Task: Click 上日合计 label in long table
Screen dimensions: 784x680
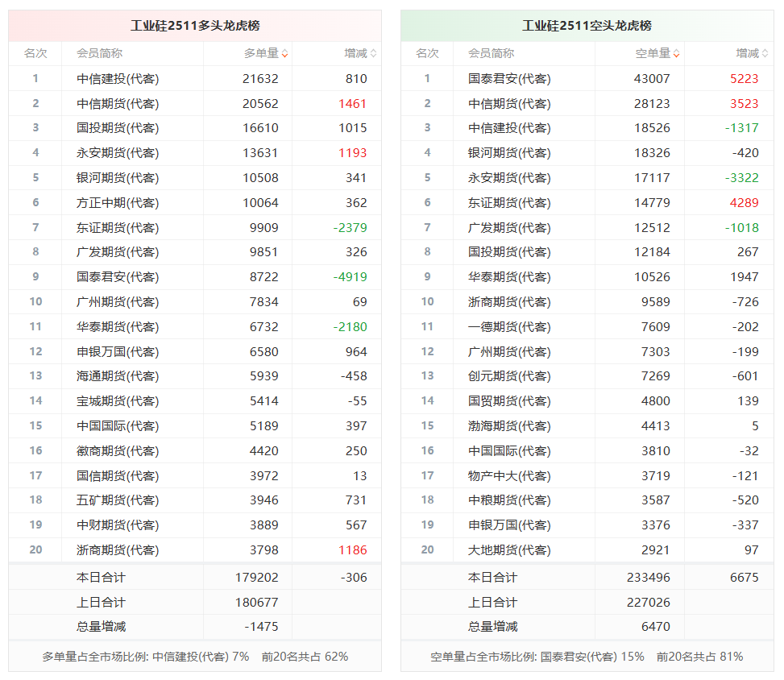Action: (101, 603)
